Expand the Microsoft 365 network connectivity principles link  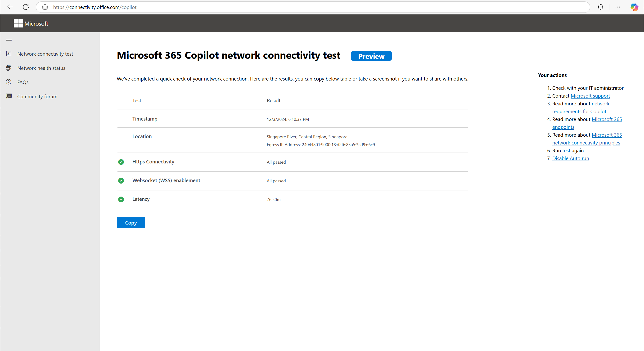tap(586, 142)
